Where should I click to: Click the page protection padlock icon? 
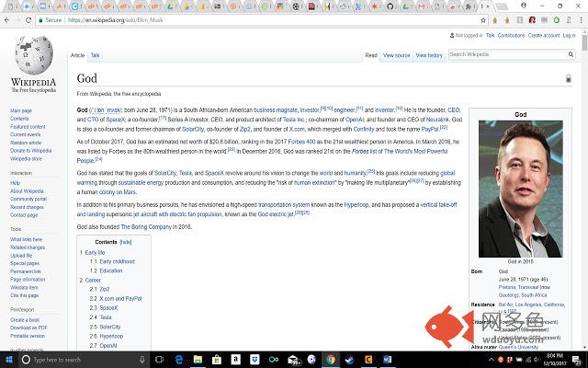click(569, 78)
